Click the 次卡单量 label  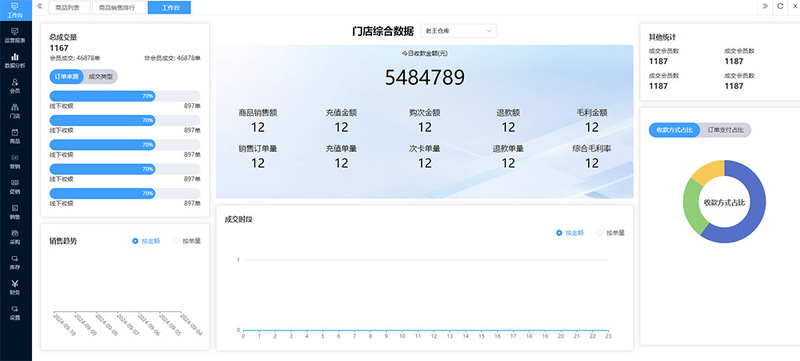pos(424,149)
